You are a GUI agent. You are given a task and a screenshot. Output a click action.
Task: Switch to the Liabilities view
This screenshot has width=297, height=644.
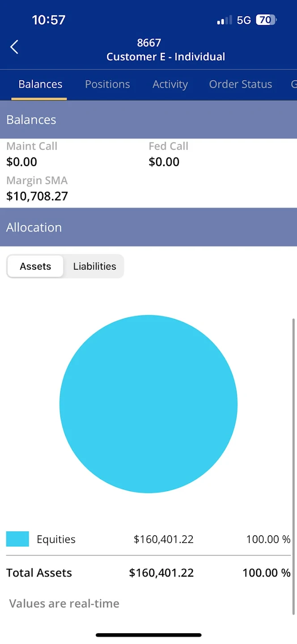tap(94, 266)
